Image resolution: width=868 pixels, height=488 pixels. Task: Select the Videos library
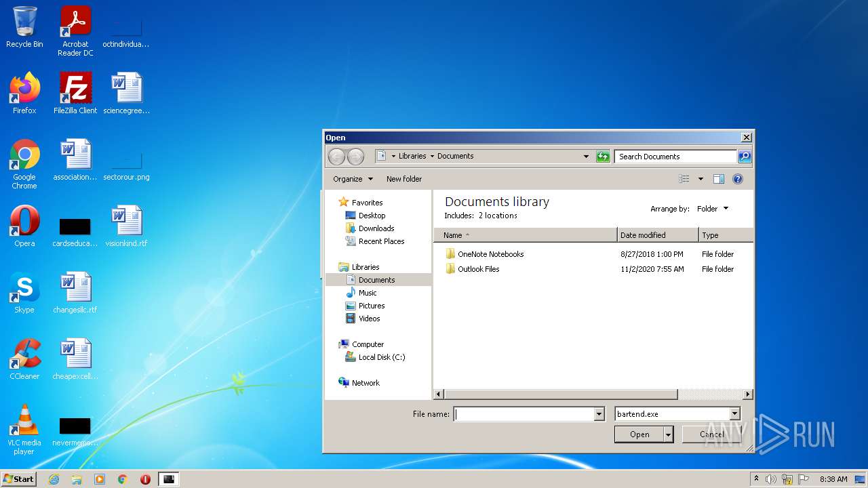tap(369, 319)
